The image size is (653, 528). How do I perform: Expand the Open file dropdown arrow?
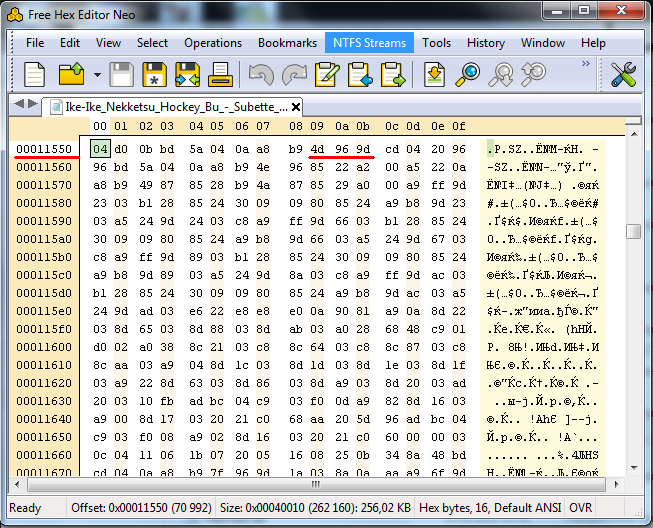click(97, 75)
